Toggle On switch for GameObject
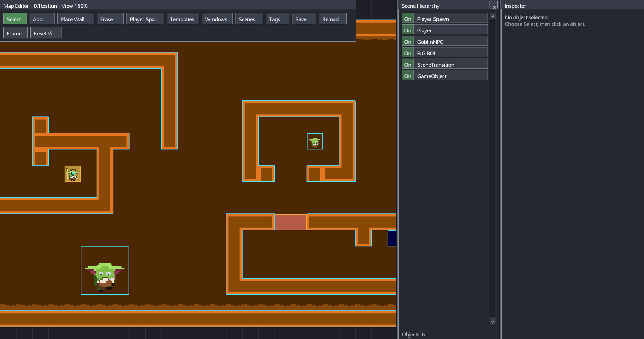Viewport: 644px width, 339px height. tap(408, 76)
